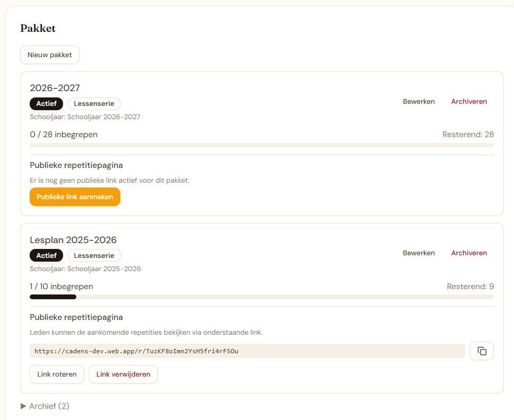Remove the link using Link verwijderen
This screenshot has width=514, height=420.
pyautogui.click(x=123, y=374)
